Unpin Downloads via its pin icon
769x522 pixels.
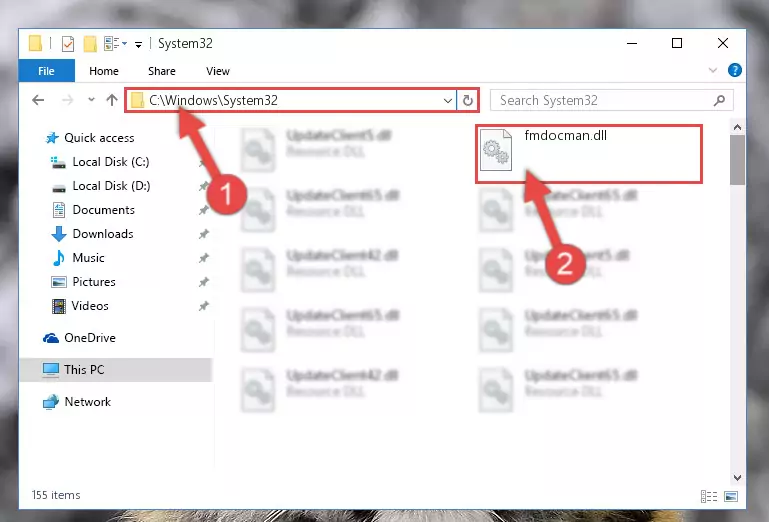tap(204, 234)
